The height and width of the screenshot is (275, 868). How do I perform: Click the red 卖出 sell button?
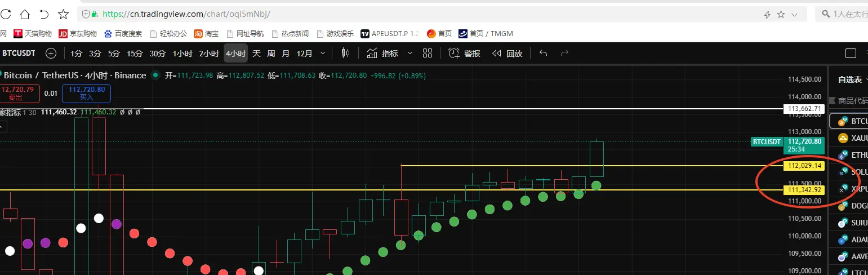(20, 93)
